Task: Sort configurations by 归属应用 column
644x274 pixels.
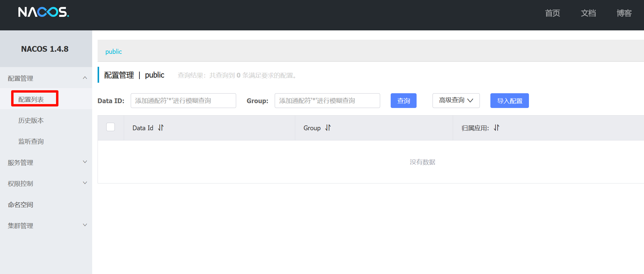Action: coord(496,128)
